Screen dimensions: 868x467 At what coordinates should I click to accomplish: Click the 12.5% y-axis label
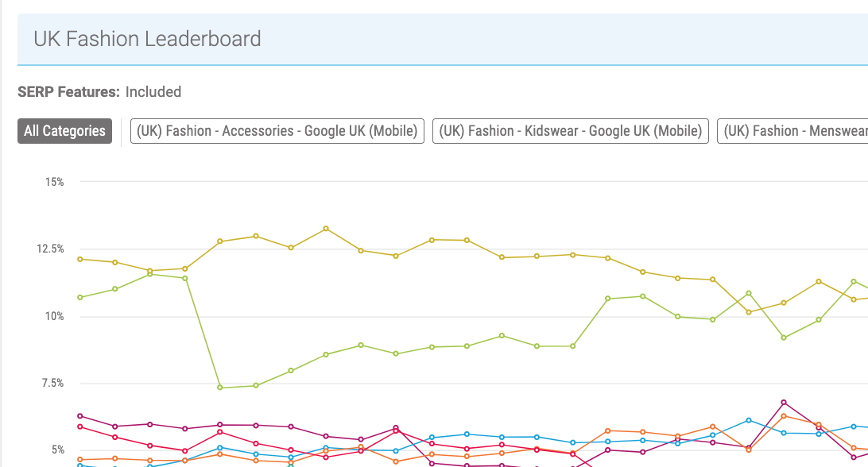pyautogui.click(x=51, y=249)
